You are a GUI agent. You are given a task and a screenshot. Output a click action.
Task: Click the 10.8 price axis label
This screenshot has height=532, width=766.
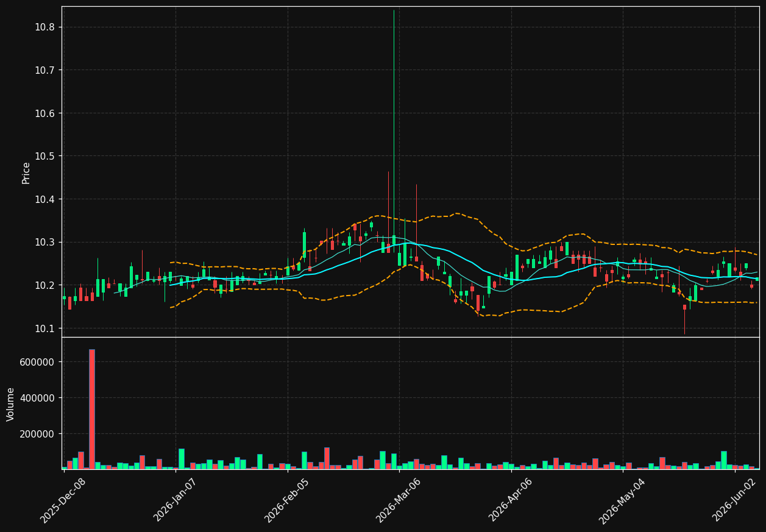44,27
